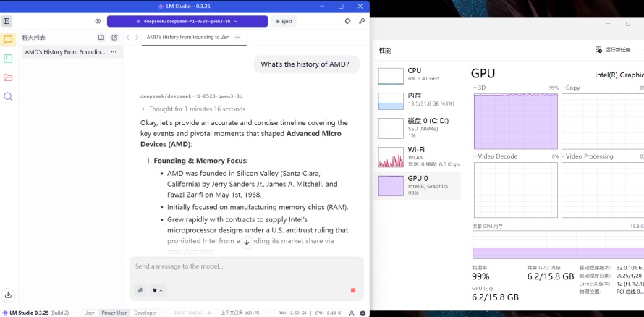Viewport: 644px width, 317px height.
Task: Open the Developer terminal sidebar icon
Action: tap(8, 59)
